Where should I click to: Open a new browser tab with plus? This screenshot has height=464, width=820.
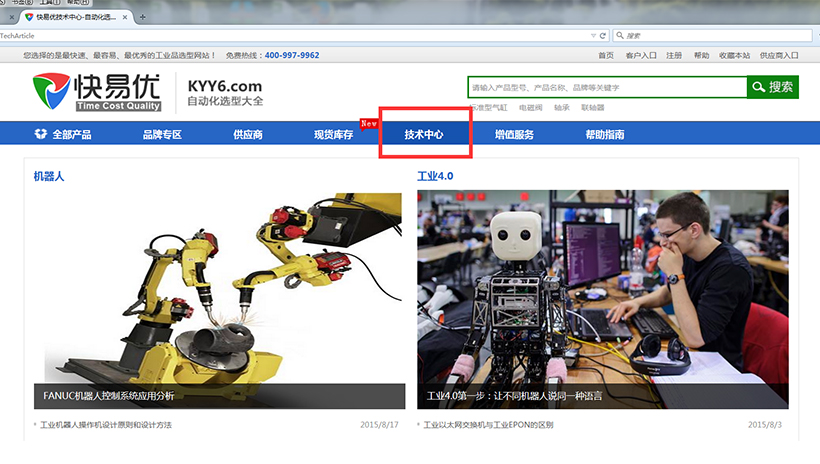142,17
